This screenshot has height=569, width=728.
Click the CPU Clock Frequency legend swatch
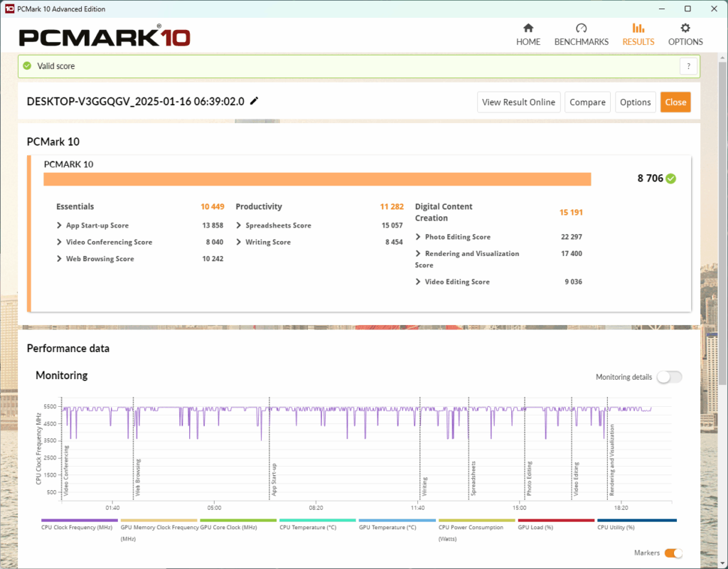(80, 520)
